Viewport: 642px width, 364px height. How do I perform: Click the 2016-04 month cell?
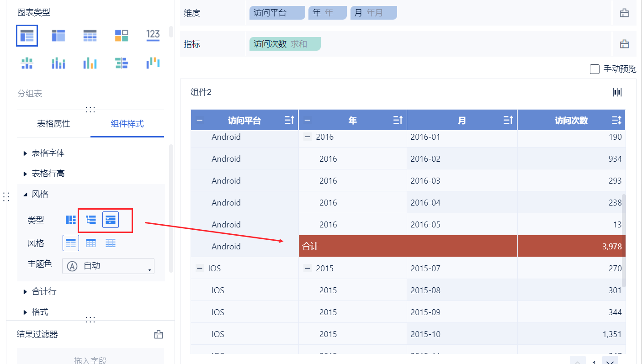[462, 202]
